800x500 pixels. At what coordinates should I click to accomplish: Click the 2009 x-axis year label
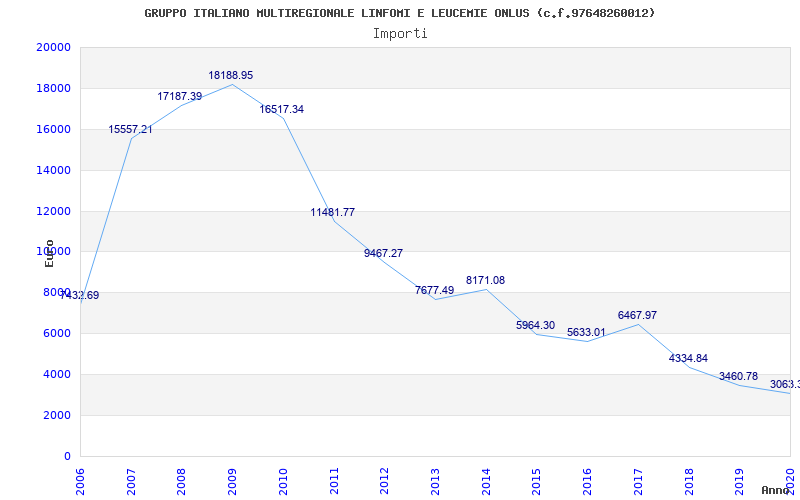pyautogui.click(x=232, y=481)
